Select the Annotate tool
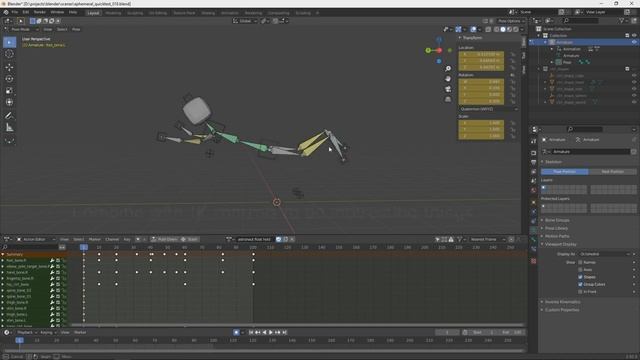Screen dimensions: 640x360 pos(9,116)
